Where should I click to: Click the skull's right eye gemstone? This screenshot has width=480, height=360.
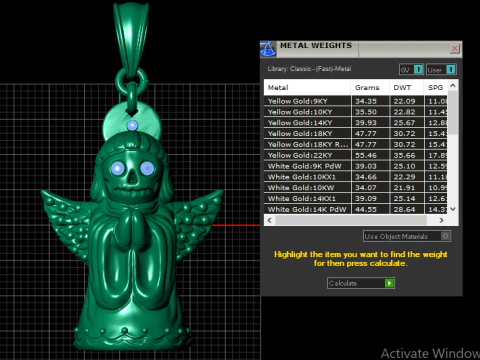pyautogui.click(x=147, y=168)
